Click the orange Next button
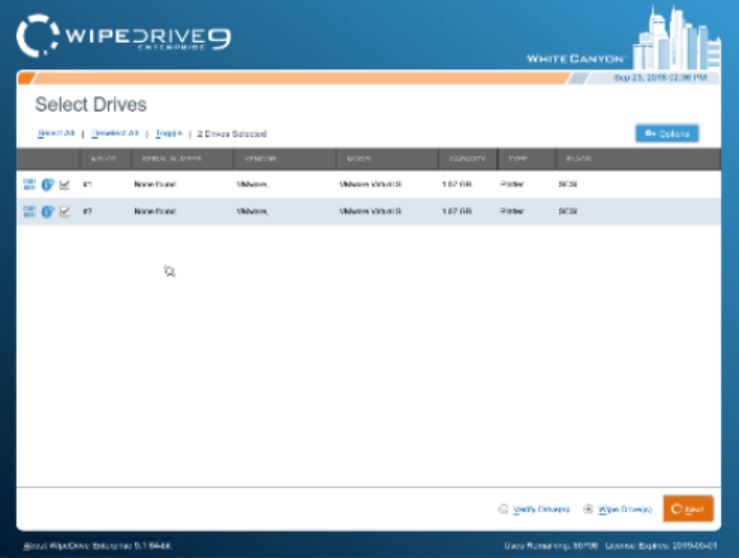Image resolution: width=739 pixels, height=558 pixels. (688, 509)
